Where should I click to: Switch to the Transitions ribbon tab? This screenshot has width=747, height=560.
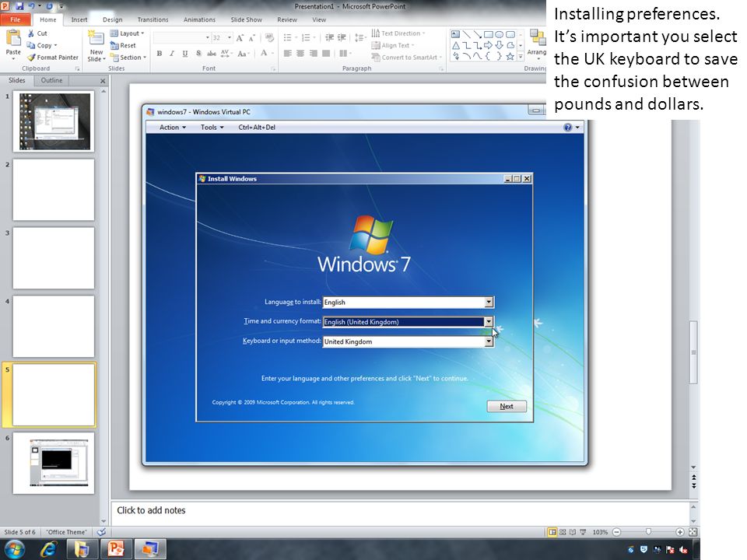coord(153,19)
